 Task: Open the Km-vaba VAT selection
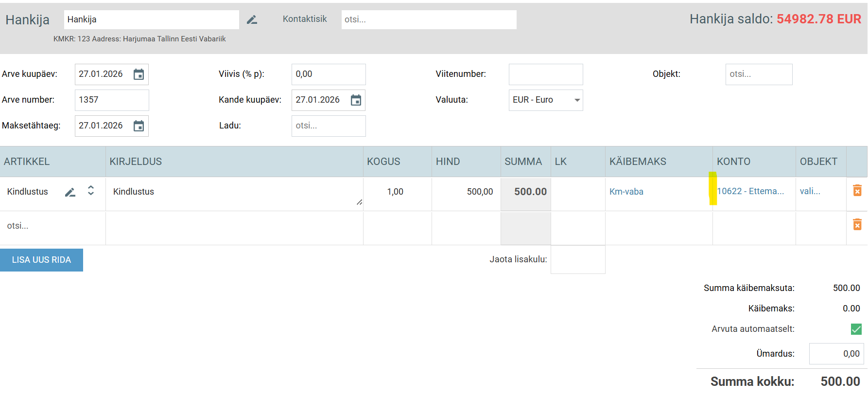click(626, 192)
